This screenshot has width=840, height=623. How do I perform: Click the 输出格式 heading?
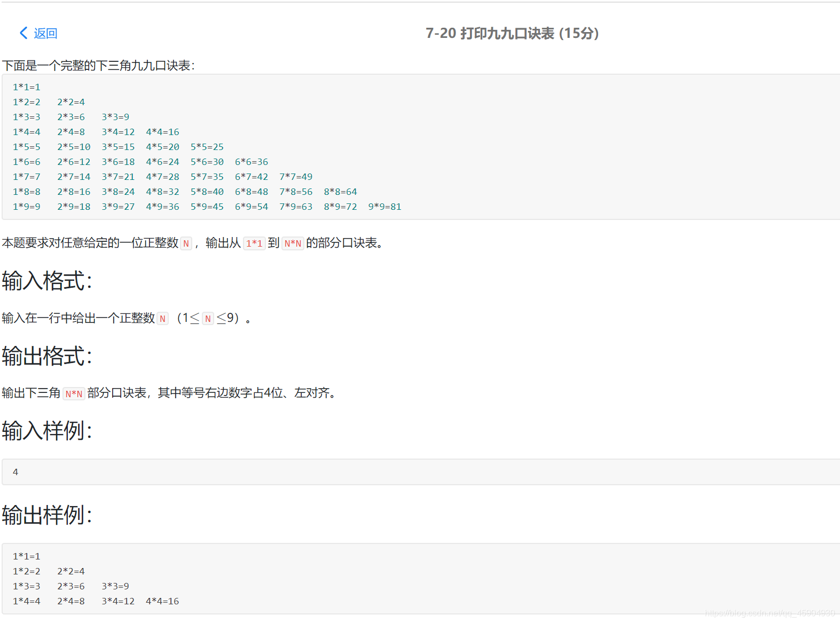pos(47,356)
